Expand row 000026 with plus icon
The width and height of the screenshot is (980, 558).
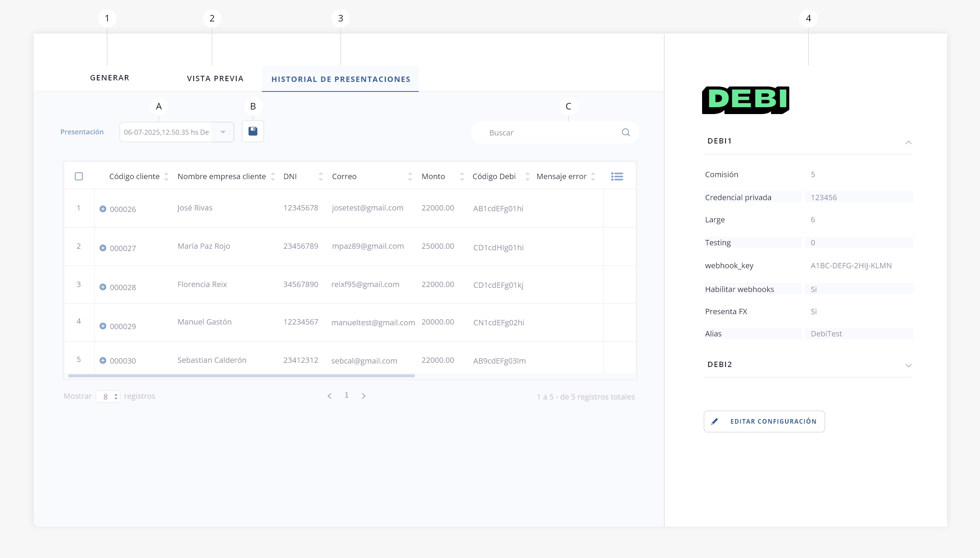pyautogui.click(x=103, y=209)
